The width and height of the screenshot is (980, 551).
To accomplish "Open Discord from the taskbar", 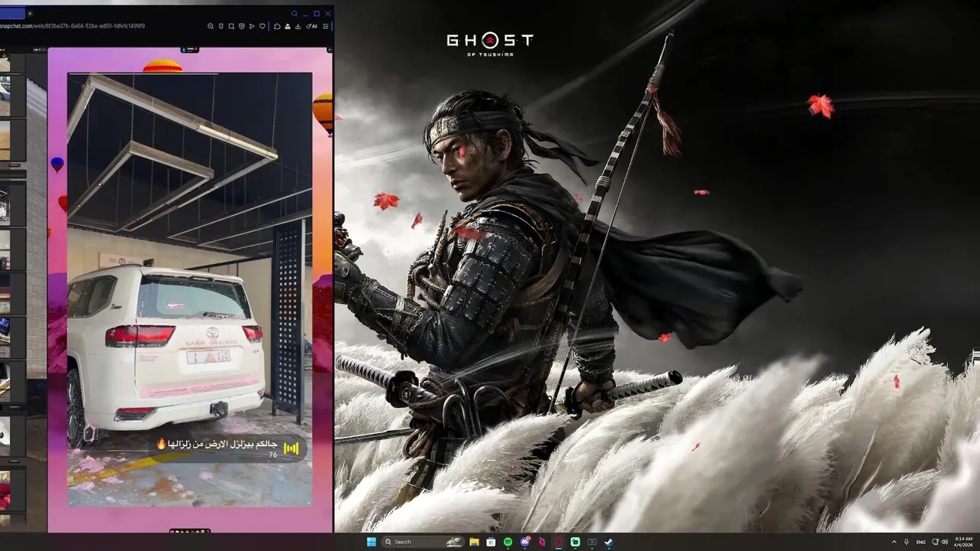I will coord(525,542).
